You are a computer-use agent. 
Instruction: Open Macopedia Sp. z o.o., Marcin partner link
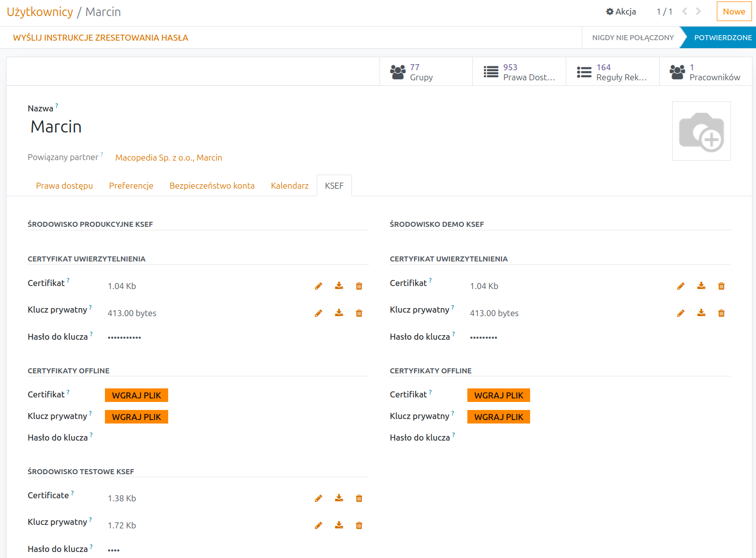(x=169, y=158)
